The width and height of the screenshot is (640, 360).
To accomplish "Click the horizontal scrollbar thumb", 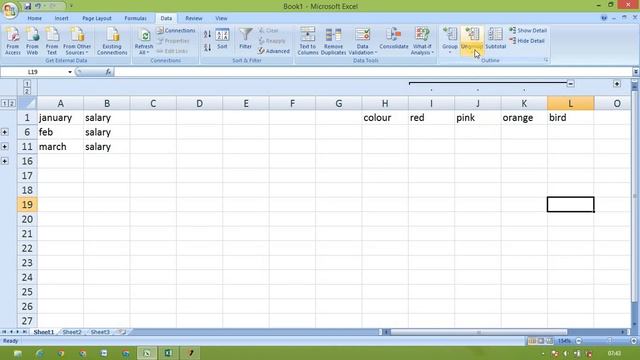I will coord(478,332).
